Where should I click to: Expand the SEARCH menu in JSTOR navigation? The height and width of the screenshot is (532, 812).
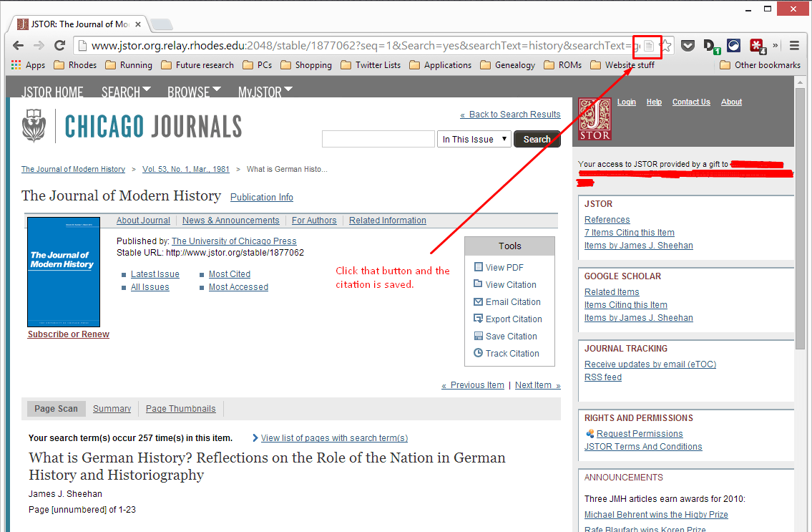pyautogui.click(x=126, y=92)
